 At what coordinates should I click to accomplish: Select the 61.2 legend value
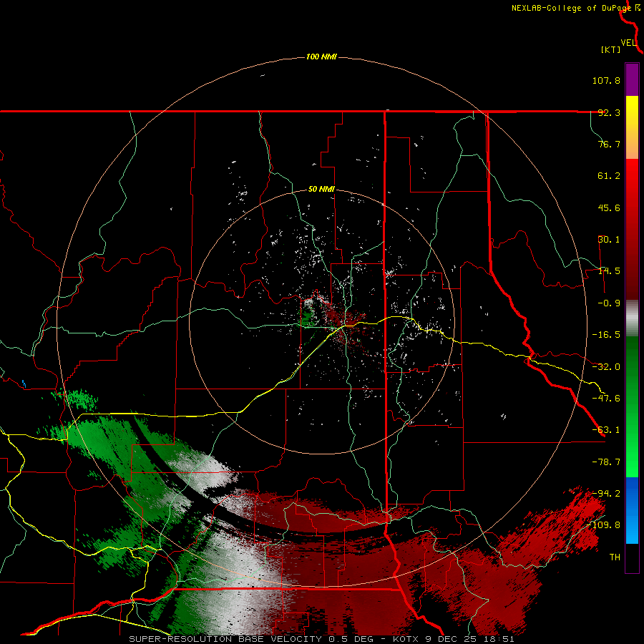point(609,176)
